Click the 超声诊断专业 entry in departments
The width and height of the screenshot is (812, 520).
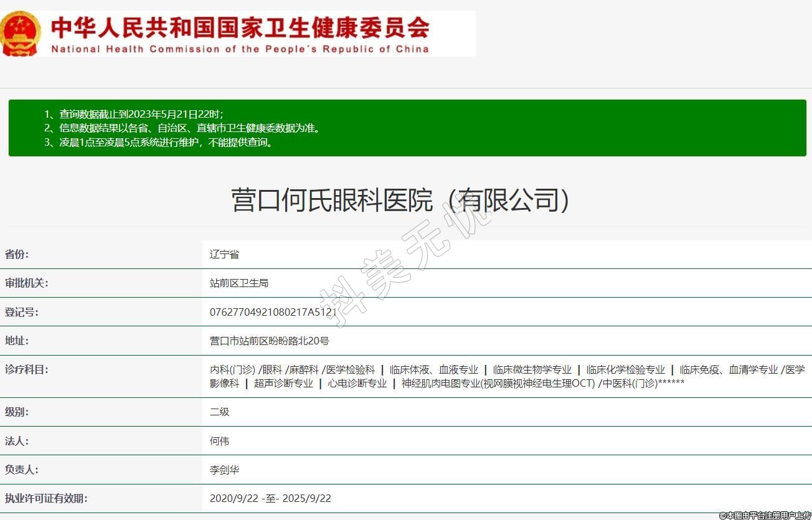(x=283, y=383)
